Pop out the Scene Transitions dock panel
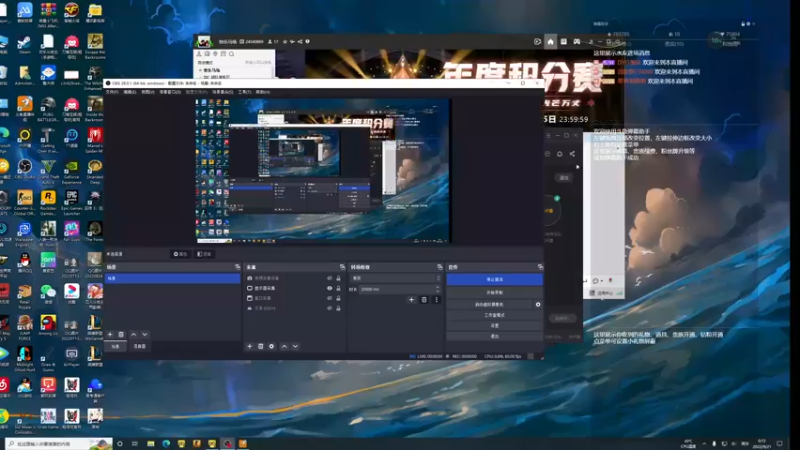The width and height of the screenshot is (800, 450). (440, 267)
